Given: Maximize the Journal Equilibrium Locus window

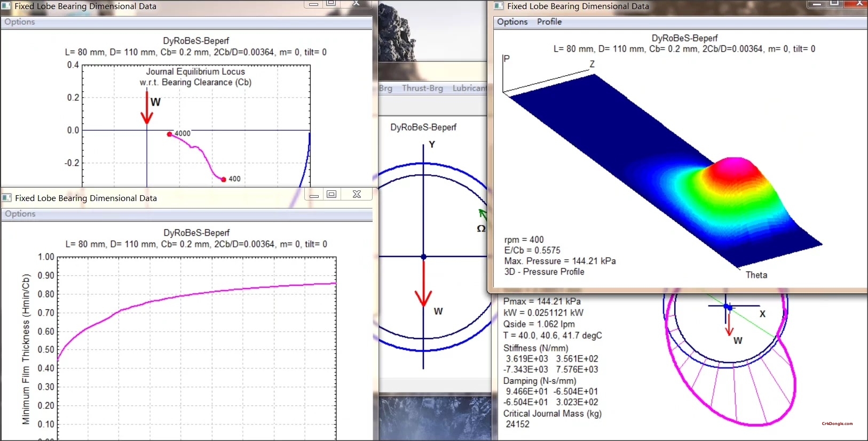Looking at the screenshot, I should [331, 3].
